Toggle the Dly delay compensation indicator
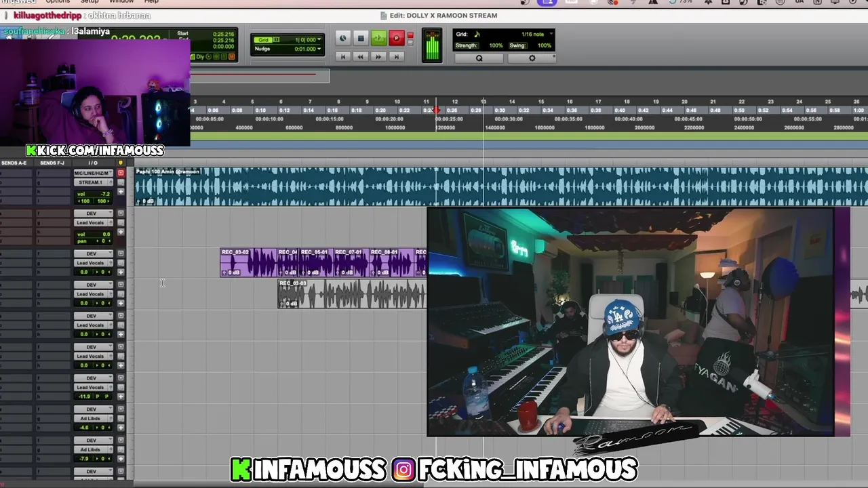This screenshot has width=868, height=488. point(199,57)
